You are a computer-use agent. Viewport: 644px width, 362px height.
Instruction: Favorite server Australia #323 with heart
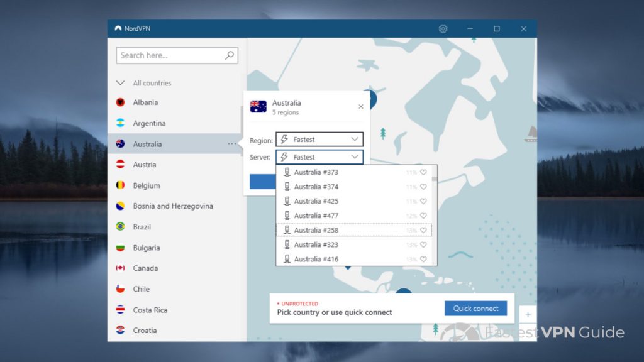tap(423, 244)
